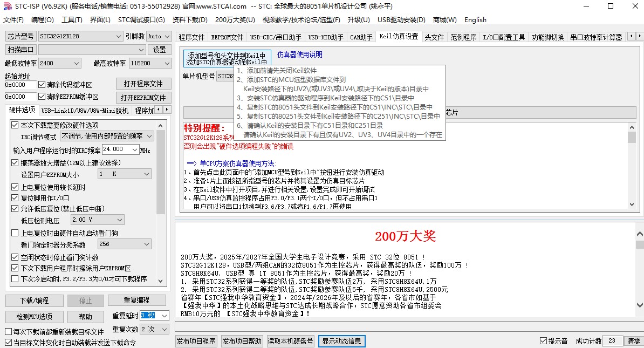Switch language via English menu
The image size is (644, 348).
[x=475, y=20]
